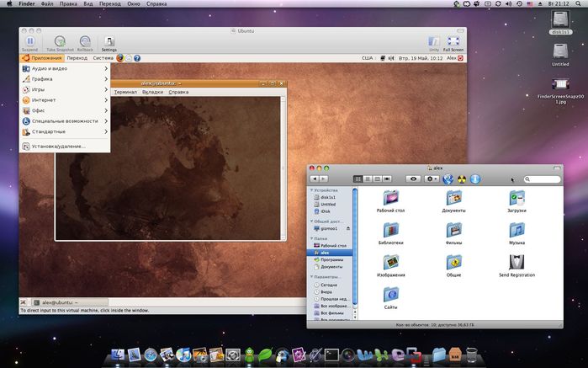588x368 pixels.
Task: Click the Burn radiation icon in Finder
Action: [x=461, y=179]
